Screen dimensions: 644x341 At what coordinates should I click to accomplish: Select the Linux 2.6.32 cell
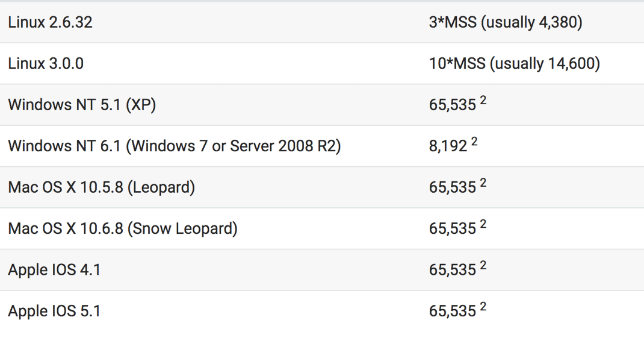click(50, 22)
